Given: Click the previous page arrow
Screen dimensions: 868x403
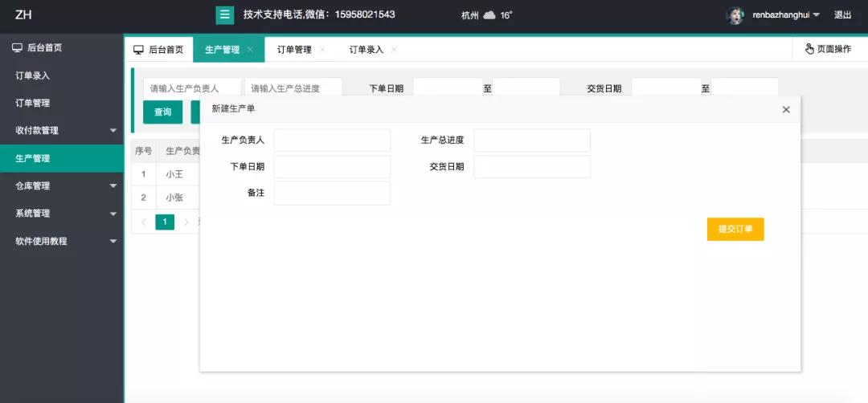Looking at the screenshot, I should [144, 222].
